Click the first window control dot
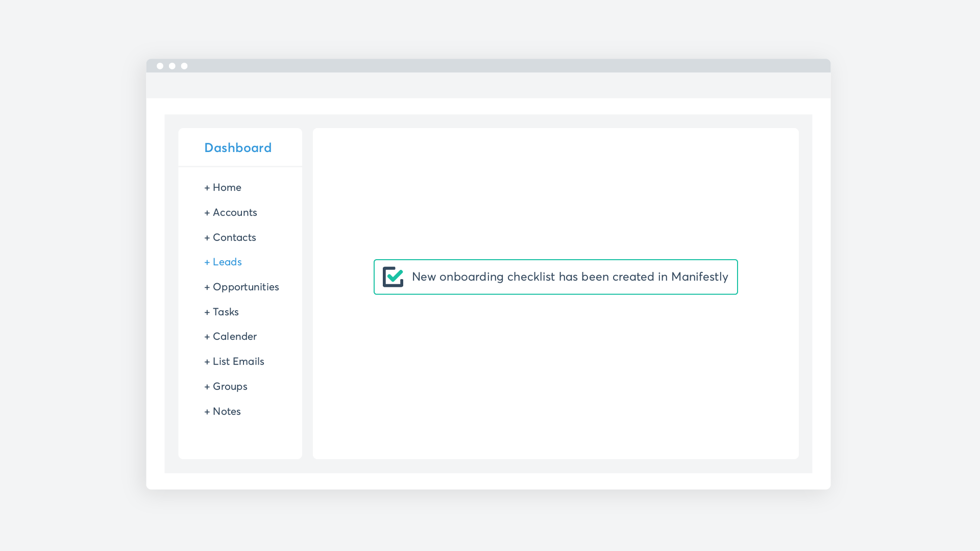 (x=160, y=66)
